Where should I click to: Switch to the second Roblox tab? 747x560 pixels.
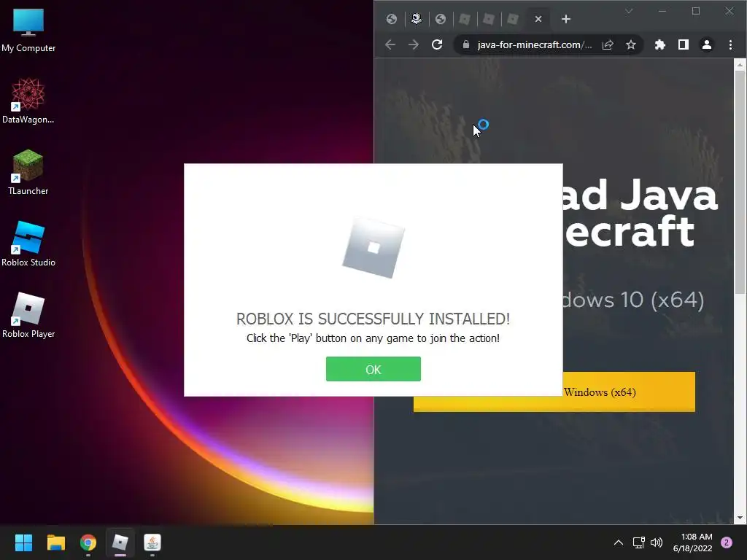point(488,19)
